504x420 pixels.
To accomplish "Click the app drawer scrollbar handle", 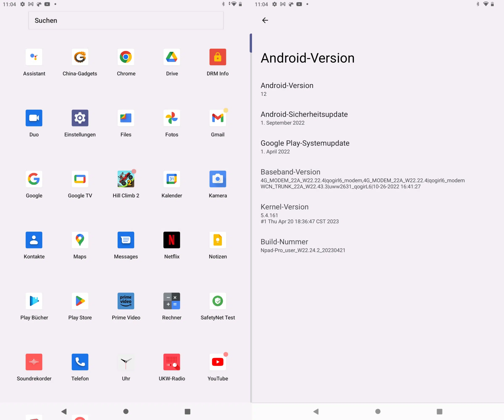I will click(251, 43).
